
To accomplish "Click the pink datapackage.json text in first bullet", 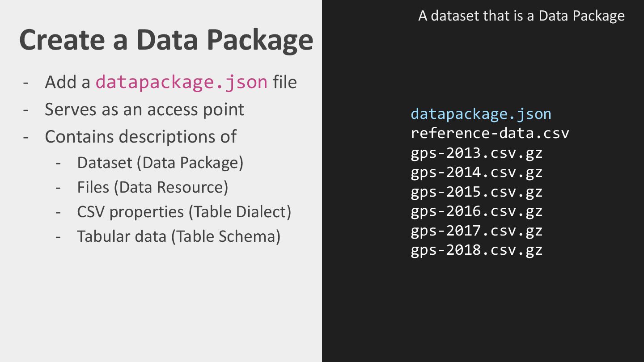I will [x=181, y=82].
